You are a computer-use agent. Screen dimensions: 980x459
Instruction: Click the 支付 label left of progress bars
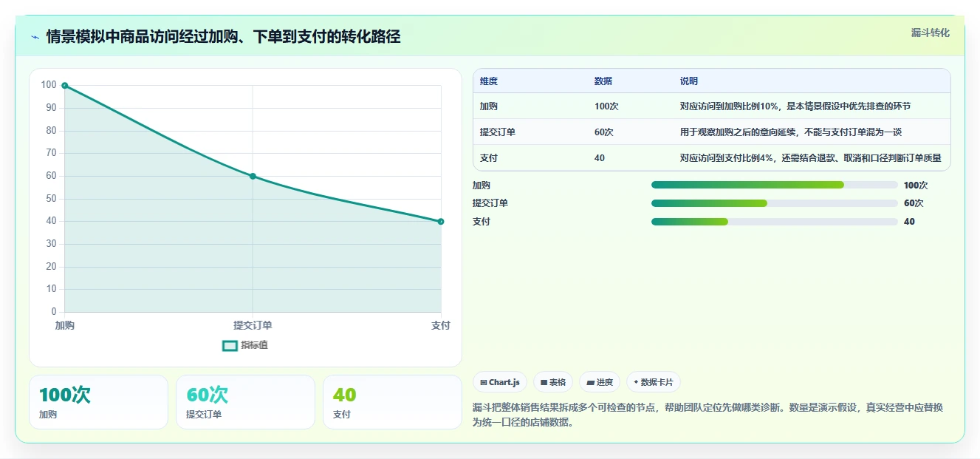(482, 222)
